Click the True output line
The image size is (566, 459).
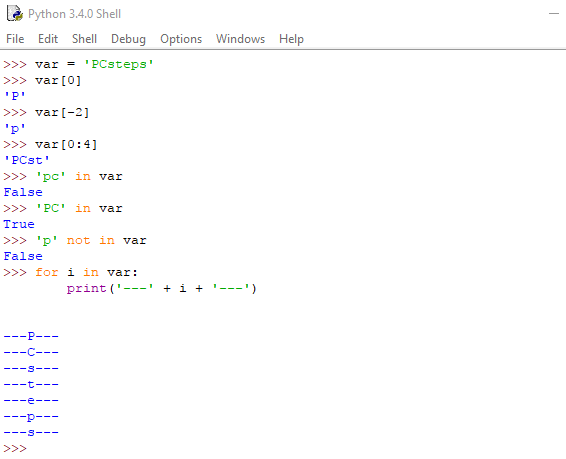coord(19,224)
